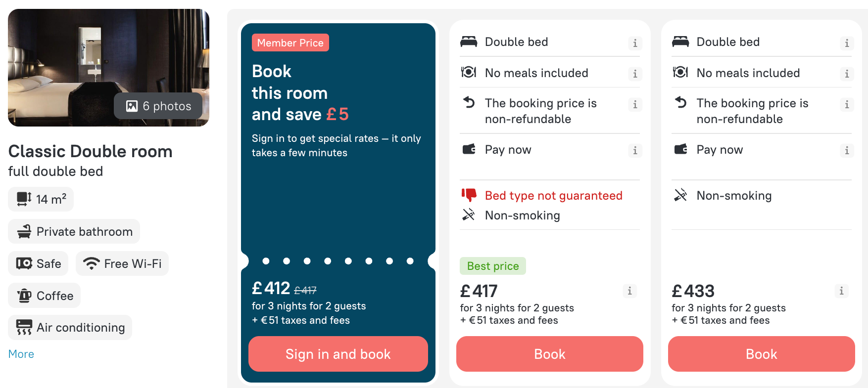
Task: Click the Air conditioning amenity tag
Action: pyautogui.click(x=70, y=327)
